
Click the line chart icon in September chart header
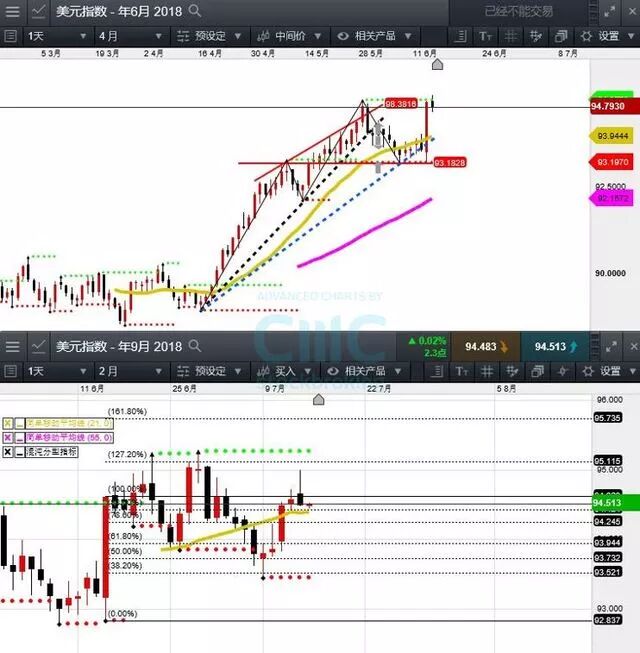click(x=39, y=346)
